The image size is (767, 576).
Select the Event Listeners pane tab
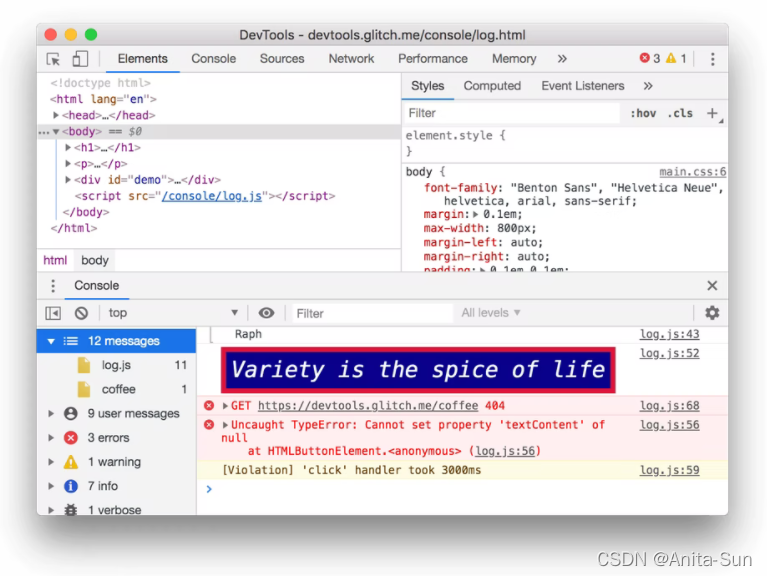tap(583, 86)
